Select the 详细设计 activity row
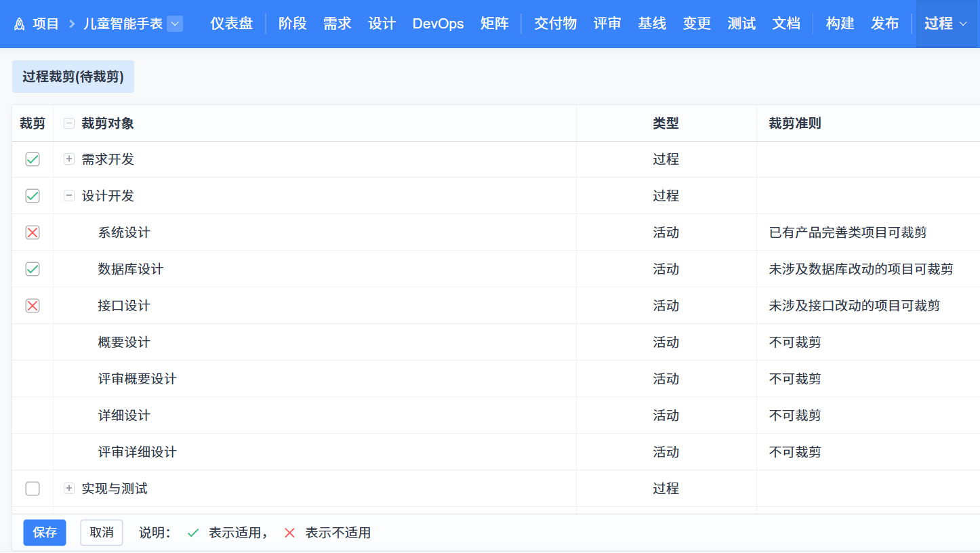The width and height of the screenshot is (980, 553). 496,415
